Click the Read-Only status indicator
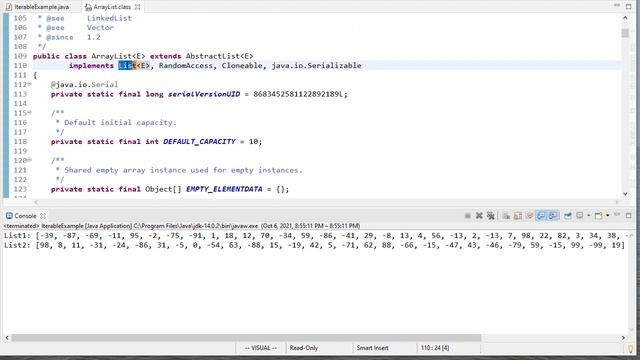This screenshot has height=360, width=640. (304, 348)
